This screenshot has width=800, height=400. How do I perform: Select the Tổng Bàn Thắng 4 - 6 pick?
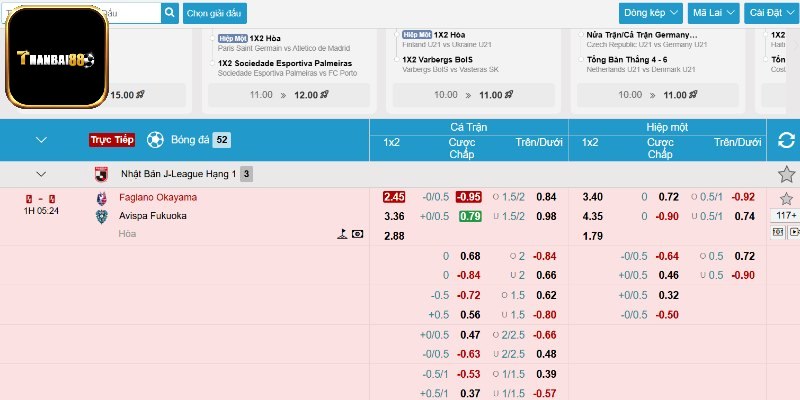click(x=627, y=60)
